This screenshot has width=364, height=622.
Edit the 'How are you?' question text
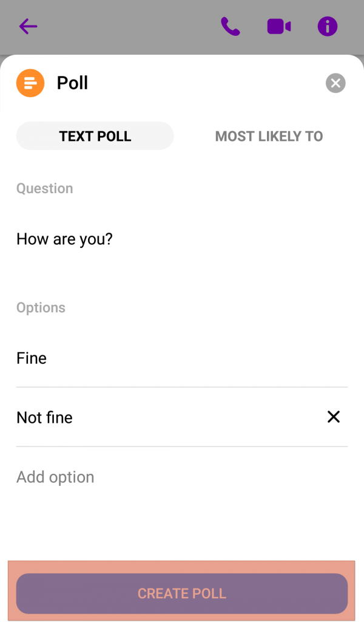(64, 239)
